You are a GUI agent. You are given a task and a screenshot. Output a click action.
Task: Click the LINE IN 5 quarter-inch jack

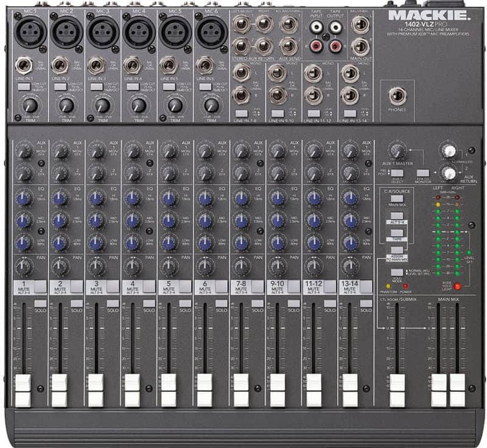click(169, 66)
